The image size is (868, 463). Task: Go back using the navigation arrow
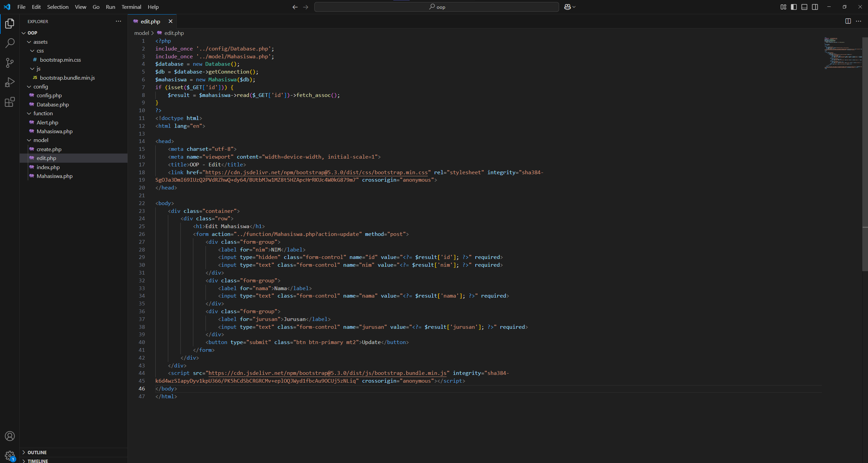[294, 7]
